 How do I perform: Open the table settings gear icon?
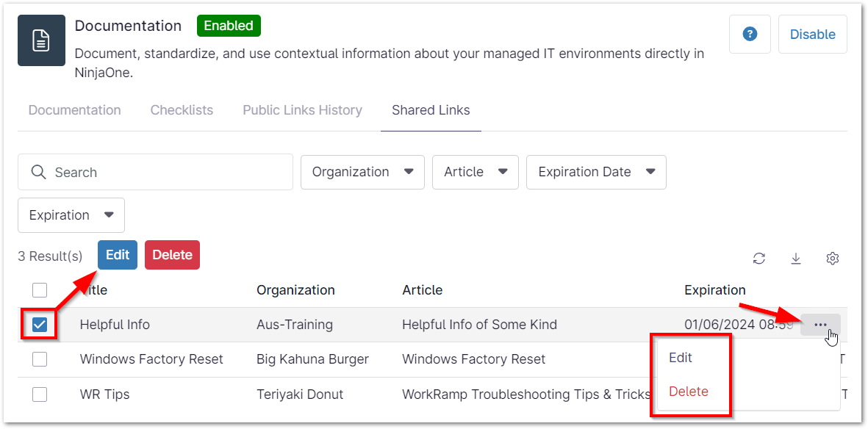click(x=833, y=258)
